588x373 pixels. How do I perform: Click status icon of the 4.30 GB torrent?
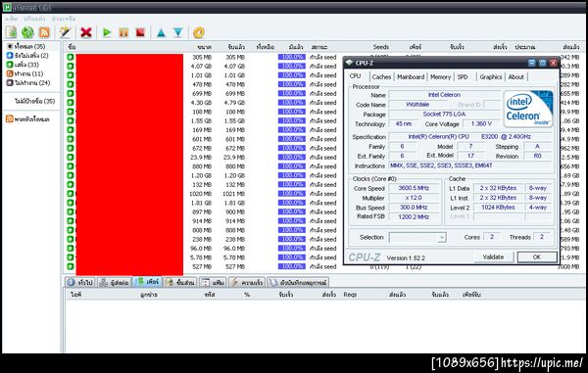click(x=71, y=103)
